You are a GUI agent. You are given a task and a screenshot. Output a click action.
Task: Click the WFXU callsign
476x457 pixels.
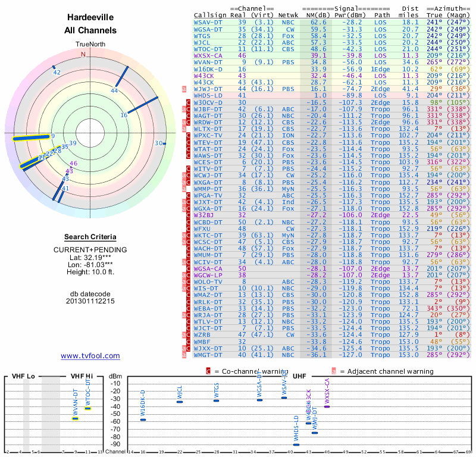click(202, 228)
